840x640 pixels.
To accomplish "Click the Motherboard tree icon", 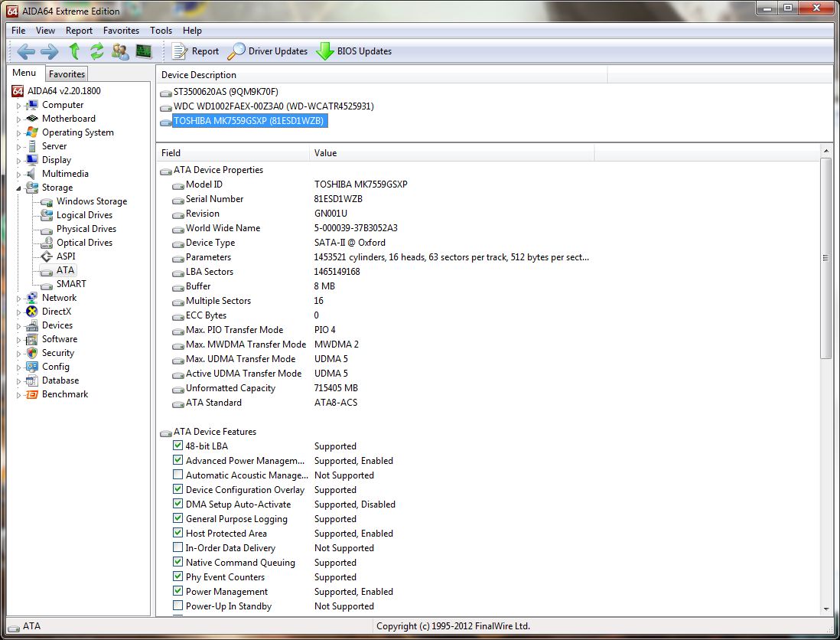I will (32, 119).
